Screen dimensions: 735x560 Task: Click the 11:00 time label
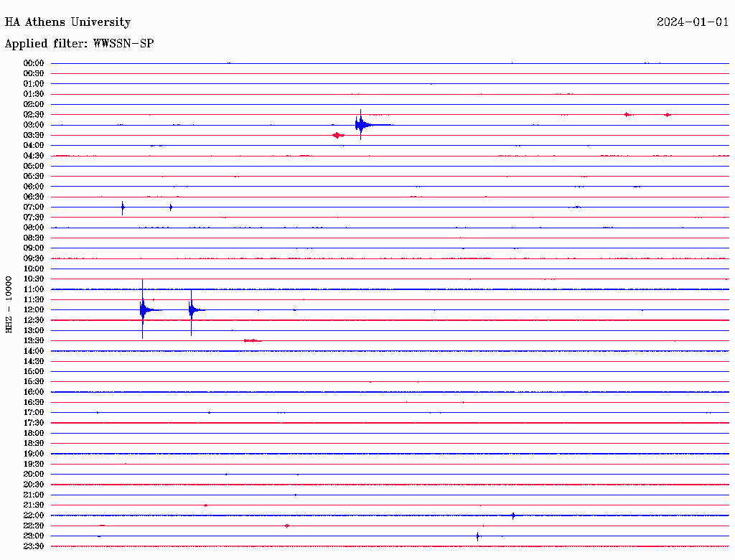[34, 289]
